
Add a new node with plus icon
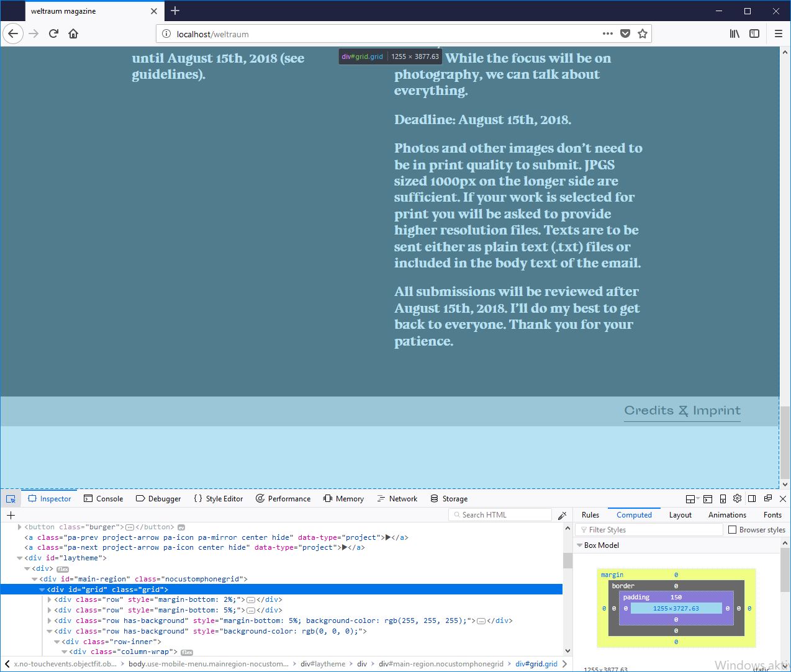click(x=11, y=515)
